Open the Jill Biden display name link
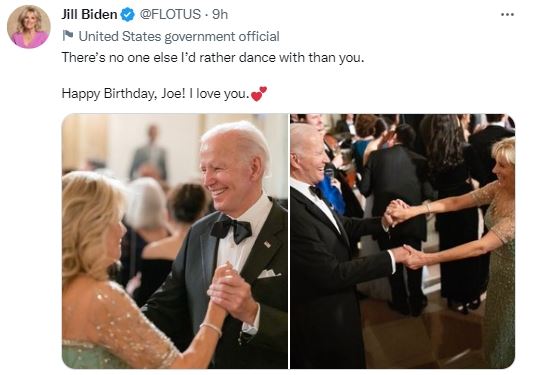This screenshot has height=375, width=558. [89, 15]
